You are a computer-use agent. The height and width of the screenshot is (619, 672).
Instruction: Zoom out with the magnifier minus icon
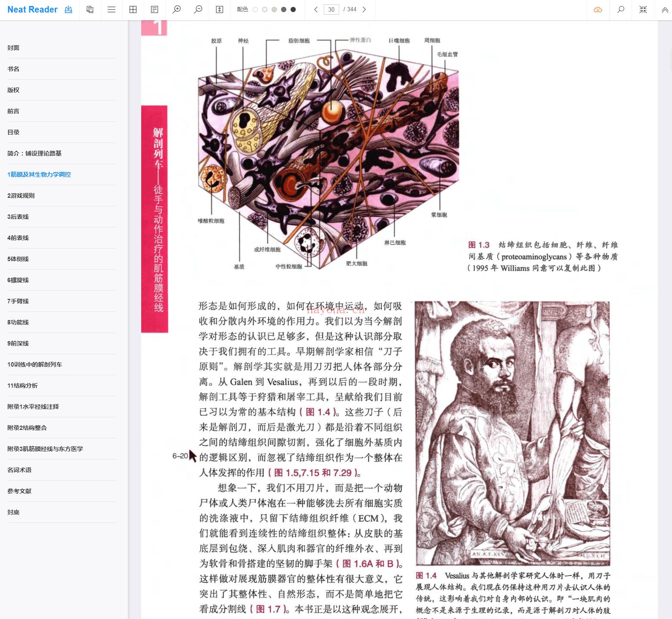(x=198, y=9)
